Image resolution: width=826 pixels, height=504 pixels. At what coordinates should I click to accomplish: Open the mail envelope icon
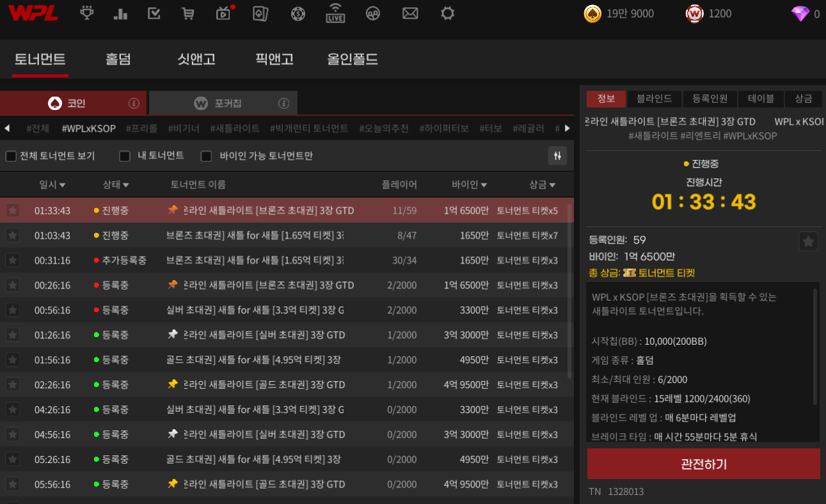[x=410, y=13]
